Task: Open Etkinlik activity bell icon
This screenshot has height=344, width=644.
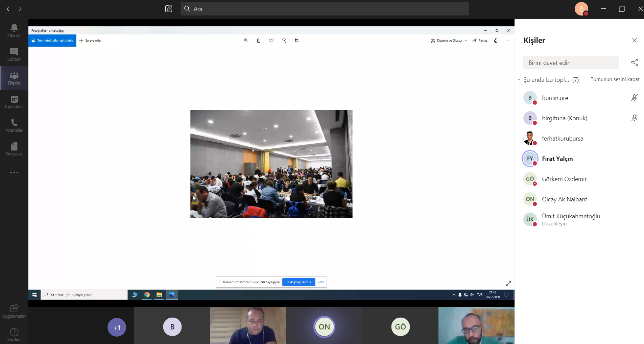Action: pyautogui.click(x=14, y=31)
